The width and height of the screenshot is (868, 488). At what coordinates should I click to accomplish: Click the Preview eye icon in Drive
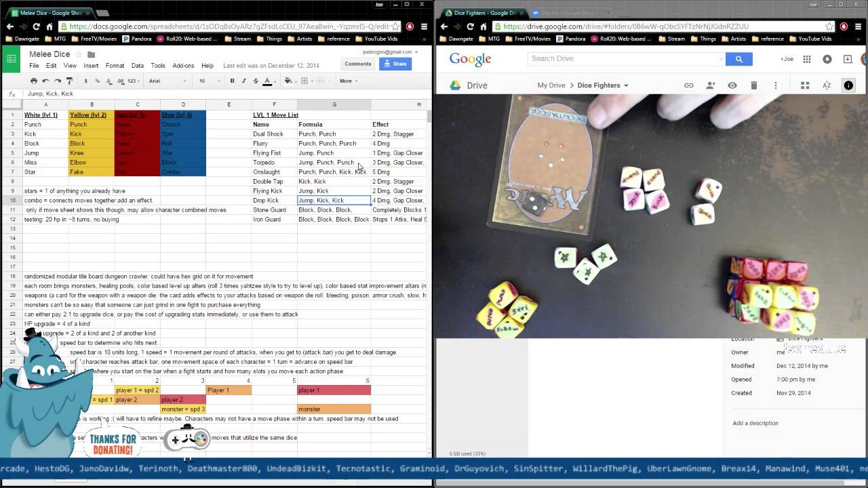[732, 85]
